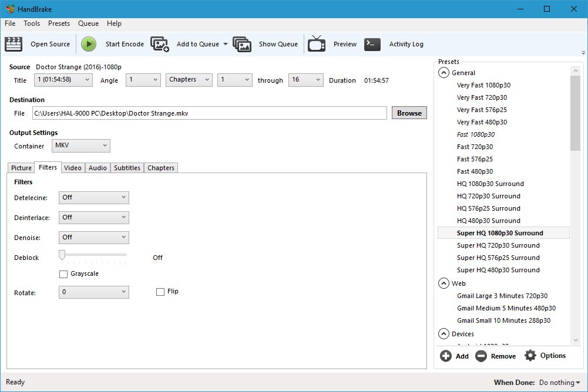Open the Show Queue icon
Screen dimensions: 588x392
click(x=242, y=44)
